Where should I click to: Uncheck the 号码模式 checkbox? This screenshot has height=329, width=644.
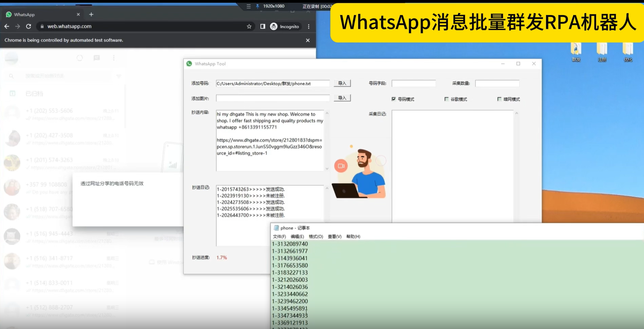click(394, 99)
